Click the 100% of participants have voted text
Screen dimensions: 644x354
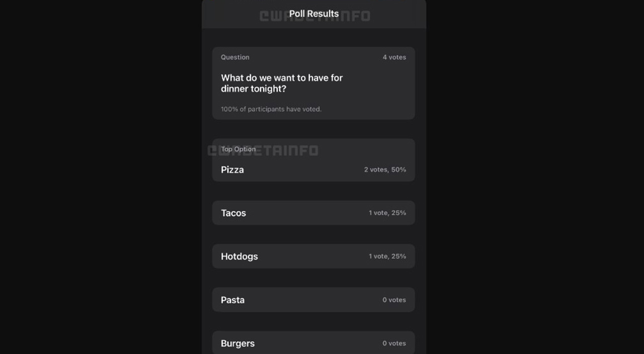[271, 109]
